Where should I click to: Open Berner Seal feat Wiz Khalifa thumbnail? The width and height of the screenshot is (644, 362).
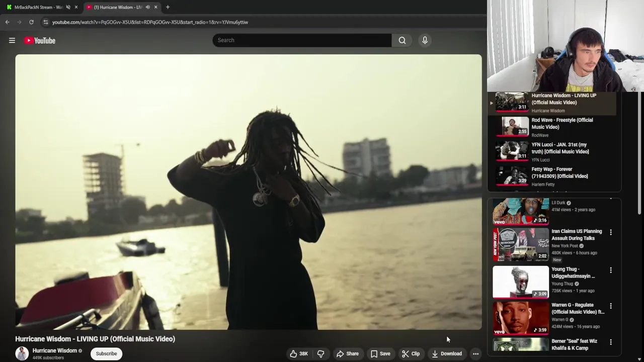pyautogui.click(x=521, y=344)
